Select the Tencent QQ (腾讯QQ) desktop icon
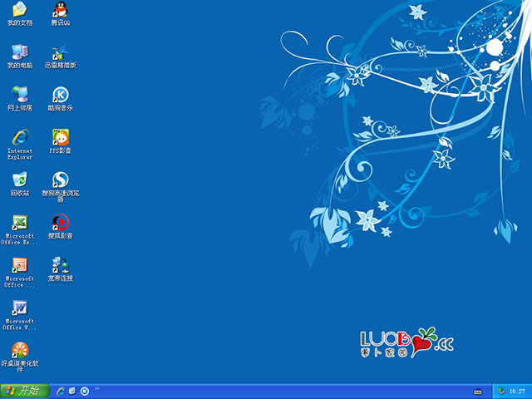This screenshot has height=399, width=532. (60, 11)
